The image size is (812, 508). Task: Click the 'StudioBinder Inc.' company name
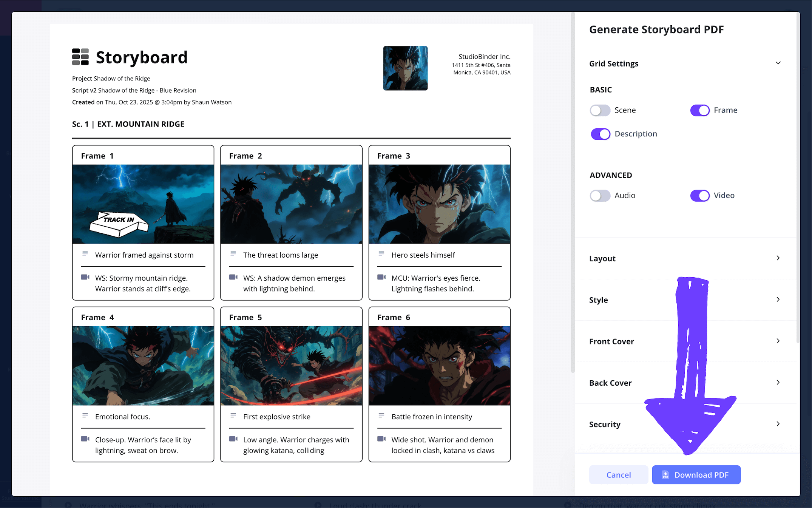tap(485, 57)
